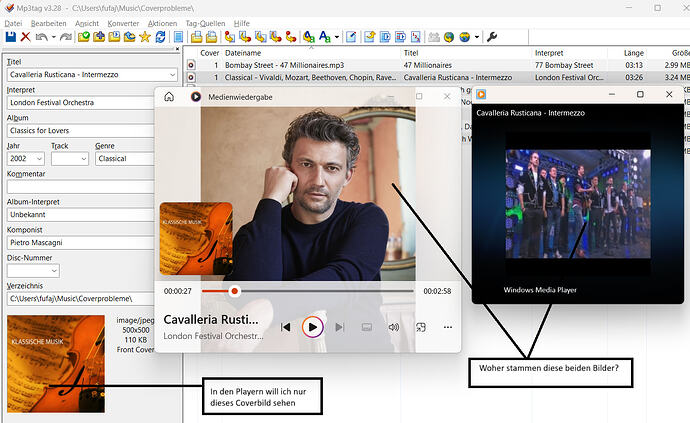The width and height of the screenshot is (690, 423).
Task: Click the 'Front Cover' cover type text
Action: click(x=136, y=349)
